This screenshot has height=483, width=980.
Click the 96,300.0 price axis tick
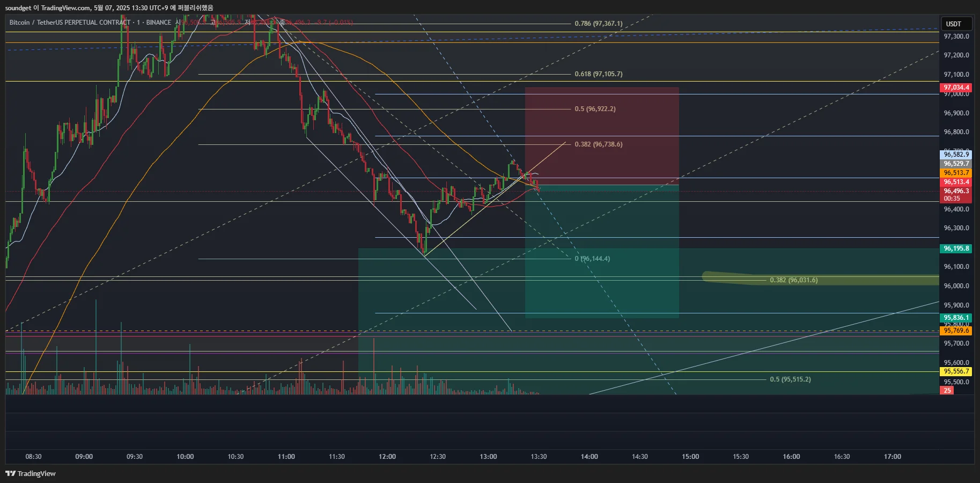[956, 228]
